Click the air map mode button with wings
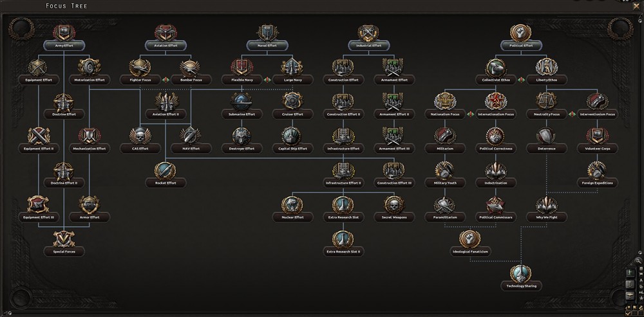Screen dimensions: 644x317 click(631, 296)
